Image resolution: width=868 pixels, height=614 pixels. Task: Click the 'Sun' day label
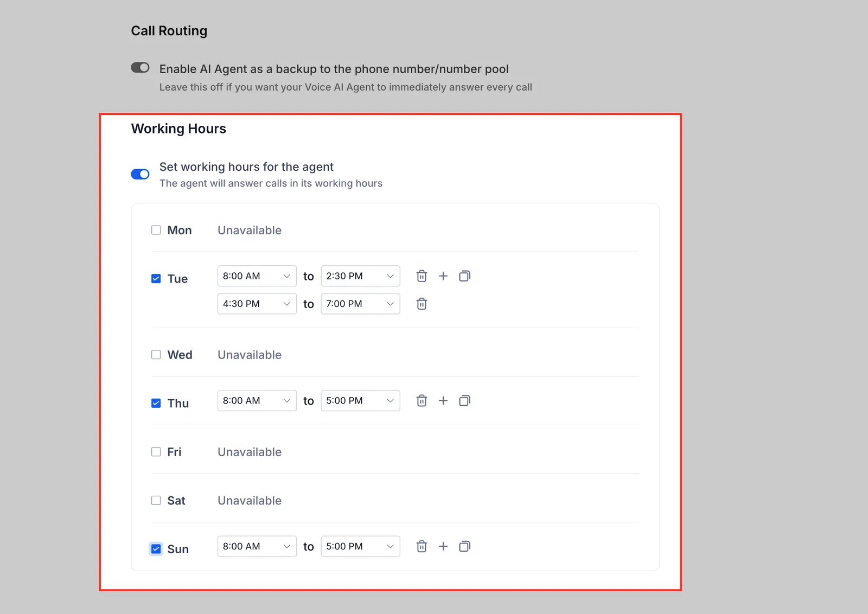(178, 549)
